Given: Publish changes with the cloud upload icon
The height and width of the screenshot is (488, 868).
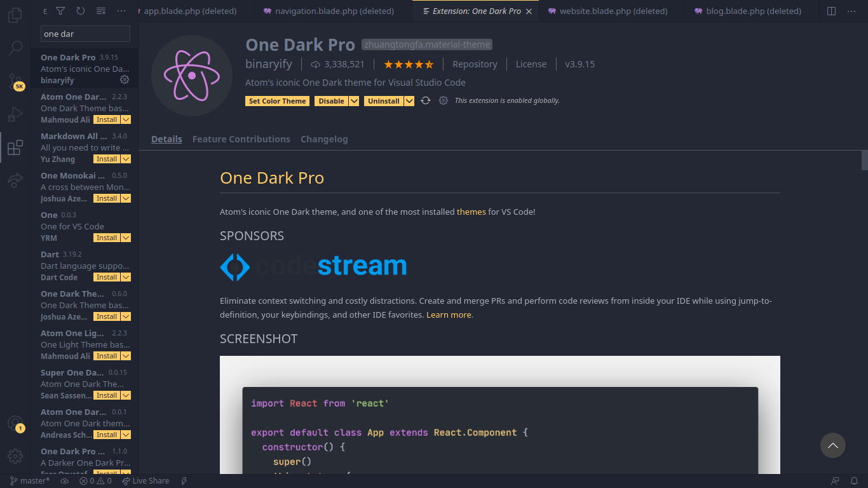Looking at the screenshot, I should click(65, 481).
